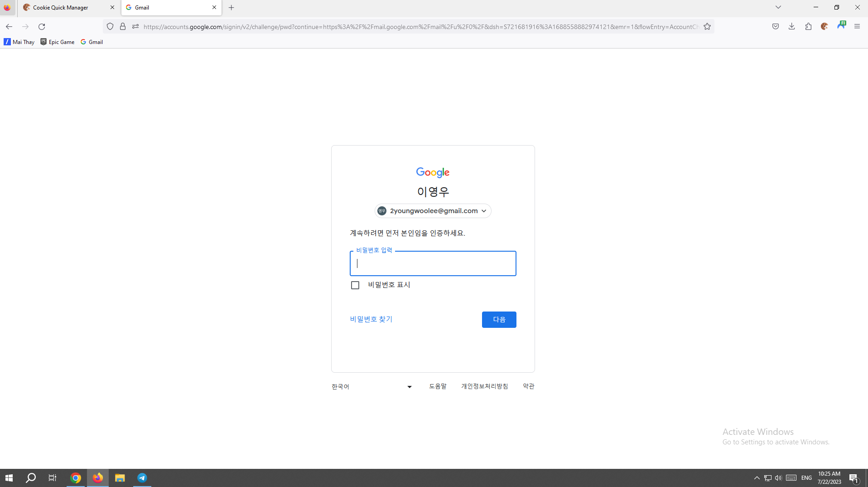868x487 pixels.
Task: Select the Gmail tab
Action: pos(171,8)
